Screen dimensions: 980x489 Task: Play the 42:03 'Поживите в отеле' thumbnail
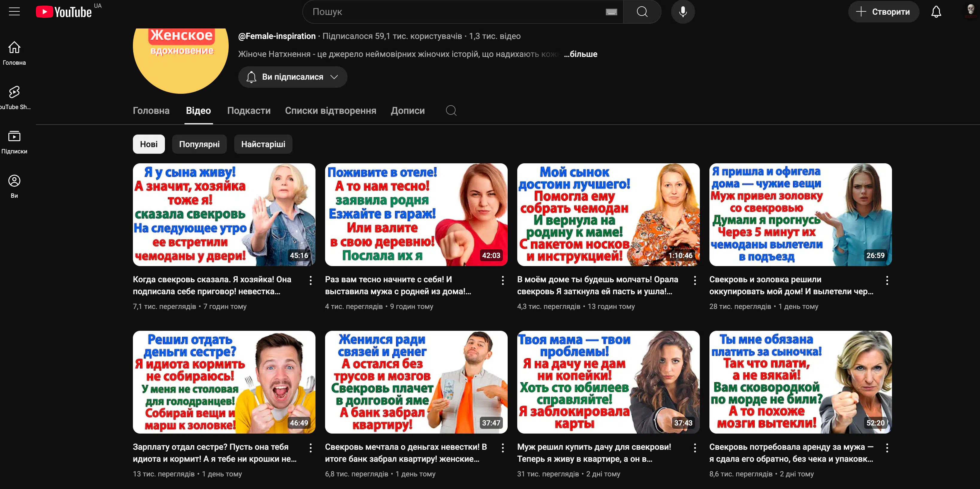416,215
